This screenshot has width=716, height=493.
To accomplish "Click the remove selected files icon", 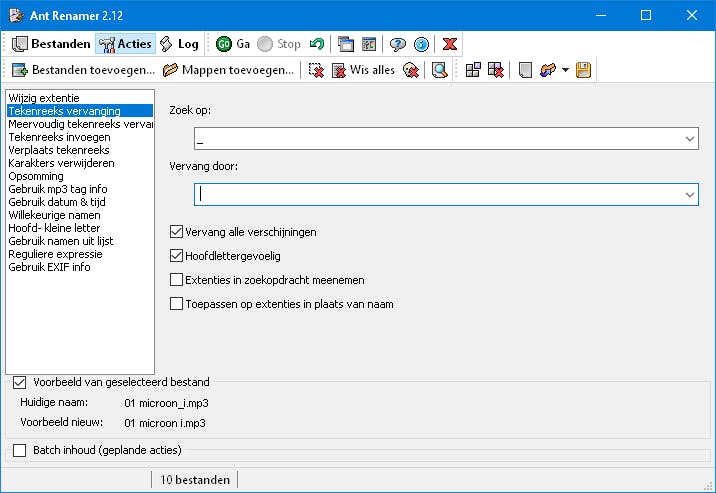I will [x=317, y=70].
